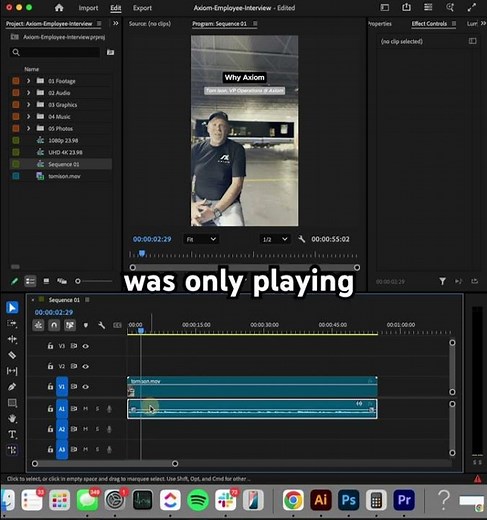Image resolution: width=487 pixels, height=520 pixels.
Task: Select the Selection tool arrow
Action: (12, 307)
